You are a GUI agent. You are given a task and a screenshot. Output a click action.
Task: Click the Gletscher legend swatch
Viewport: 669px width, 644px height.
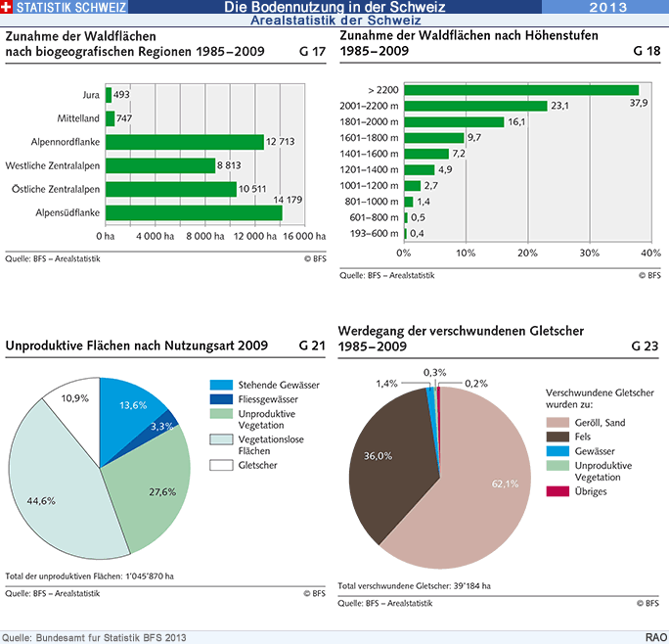point(221,465)
